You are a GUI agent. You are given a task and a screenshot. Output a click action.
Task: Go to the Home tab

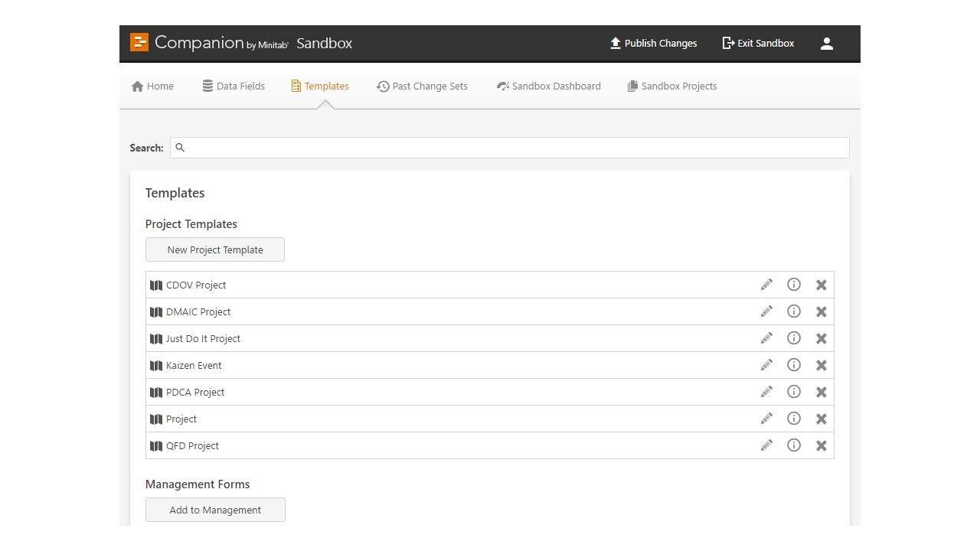(152, 86)
